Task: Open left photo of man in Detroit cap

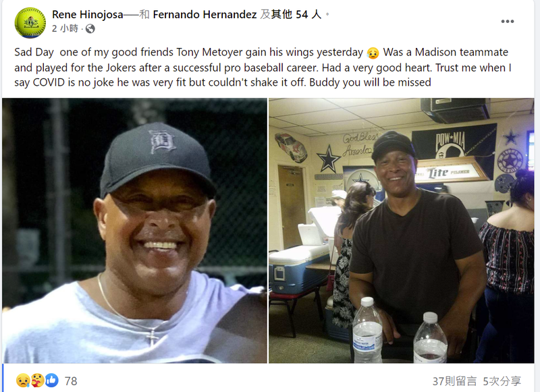Action: (134, 231)
